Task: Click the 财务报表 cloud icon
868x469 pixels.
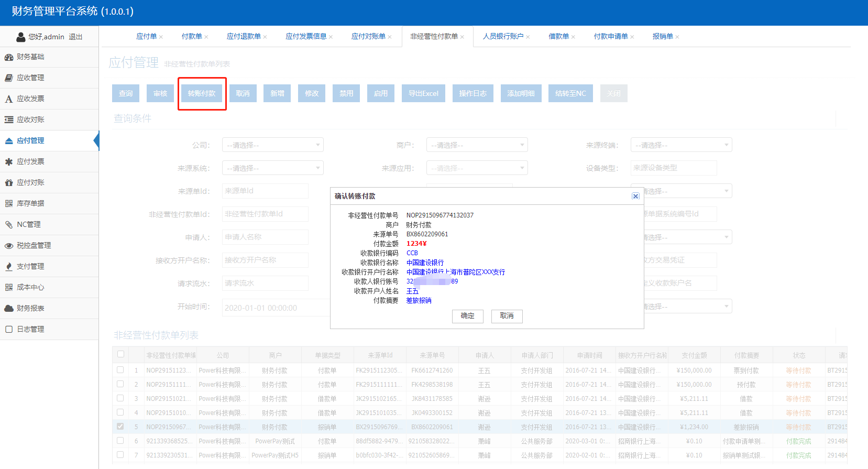Action: [9, 309]
